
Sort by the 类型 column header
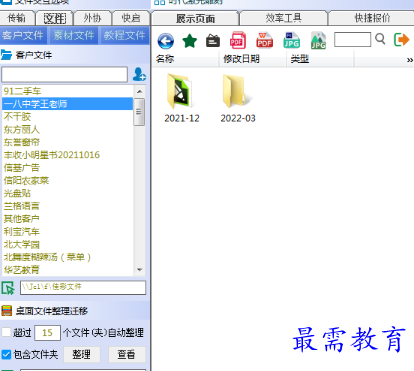[320, 59]
